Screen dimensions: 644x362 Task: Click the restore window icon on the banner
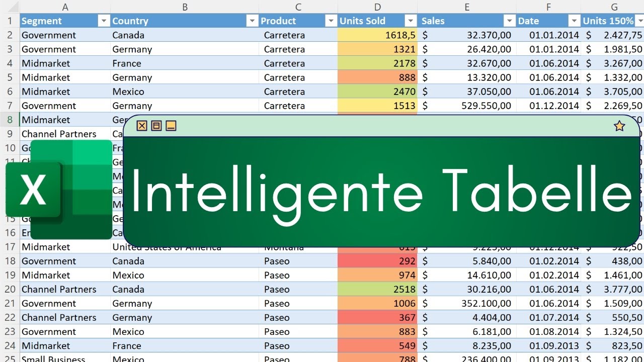point(156,126)
